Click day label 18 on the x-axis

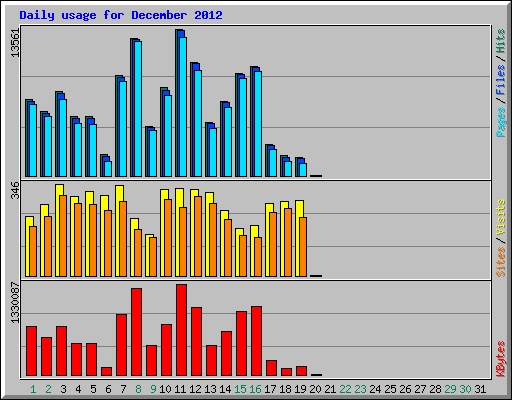point(285,389)
